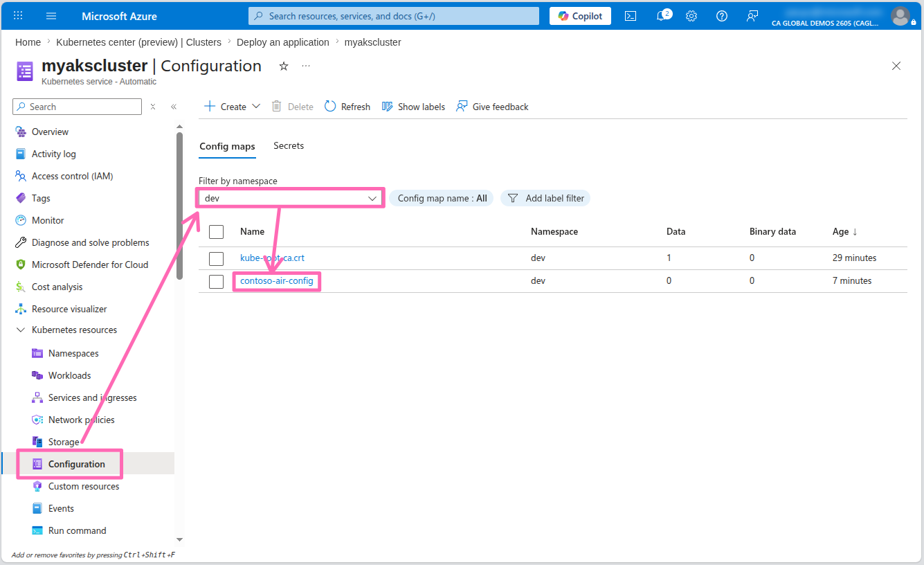Image resolution: width=924 pixels, height=565 pixels.
Task: Collapse the sidebar with double chevron icon
Action: 174,107
